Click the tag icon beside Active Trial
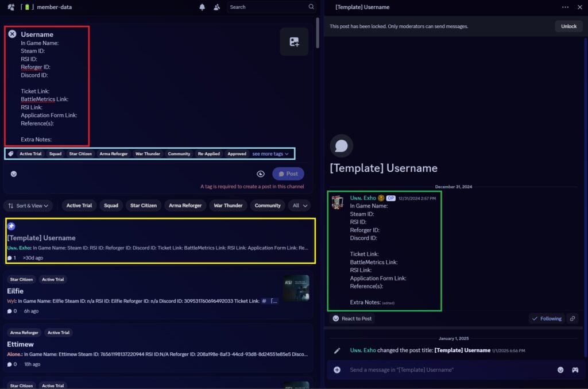The height and width of the screenshot is (389, 588). click(11, 154)
